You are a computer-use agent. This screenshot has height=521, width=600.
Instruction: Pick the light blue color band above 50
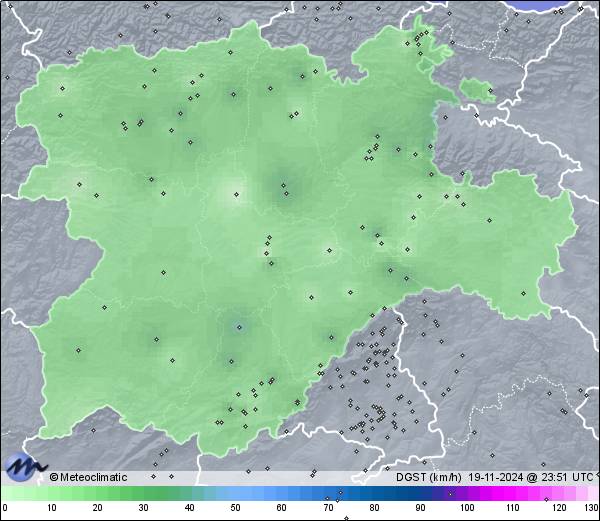pyautogui.click(x=235, y=493)
